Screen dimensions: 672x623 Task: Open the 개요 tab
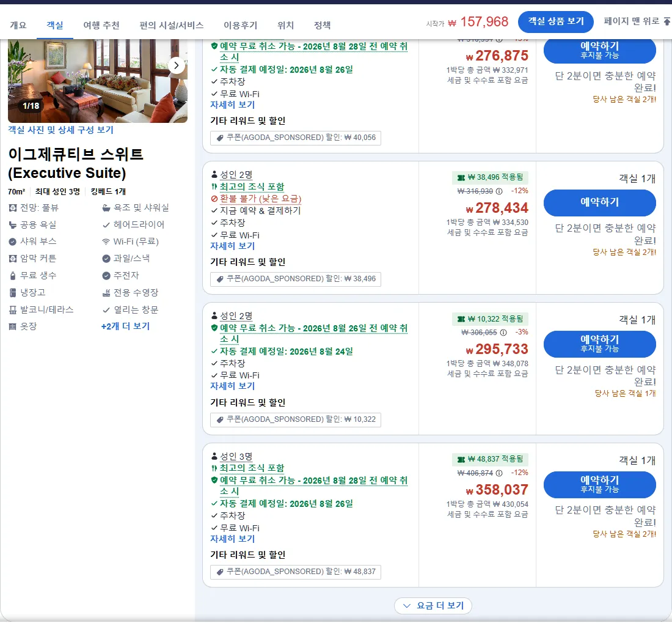pos(18,25)
